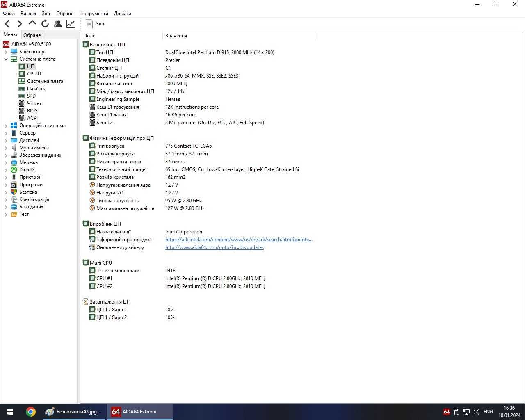The height and width of the screenshot is (420, 525).
Task: Click the Звіт report document icon
Action: (89, 24)
